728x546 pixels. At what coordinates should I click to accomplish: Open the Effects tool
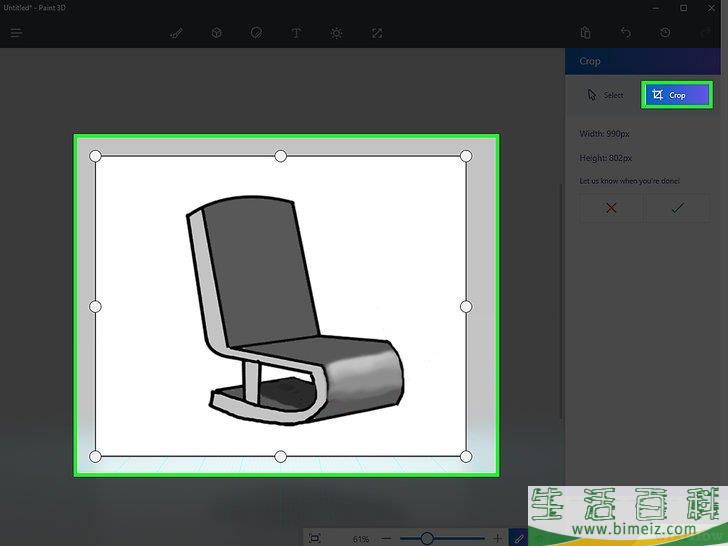point(336,33)
